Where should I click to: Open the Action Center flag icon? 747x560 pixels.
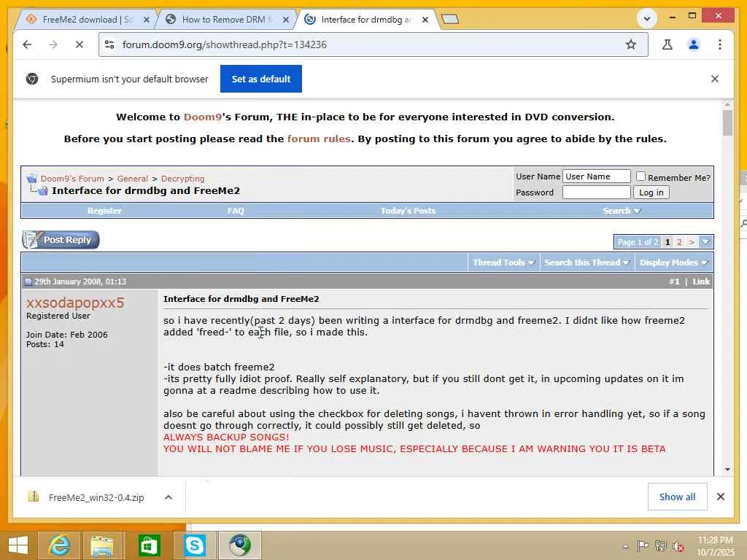point(642,545)
